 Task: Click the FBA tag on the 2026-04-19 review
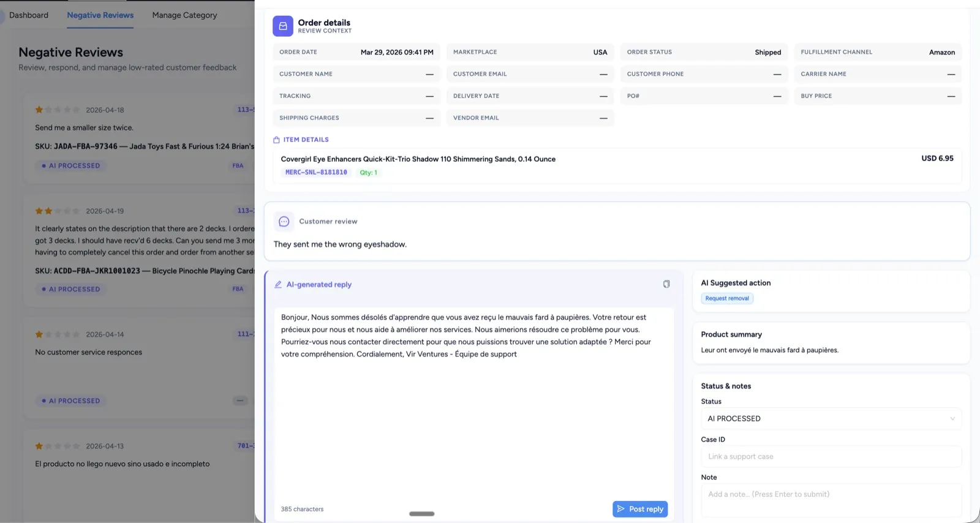pyautogui.click(x=238, y=289)
